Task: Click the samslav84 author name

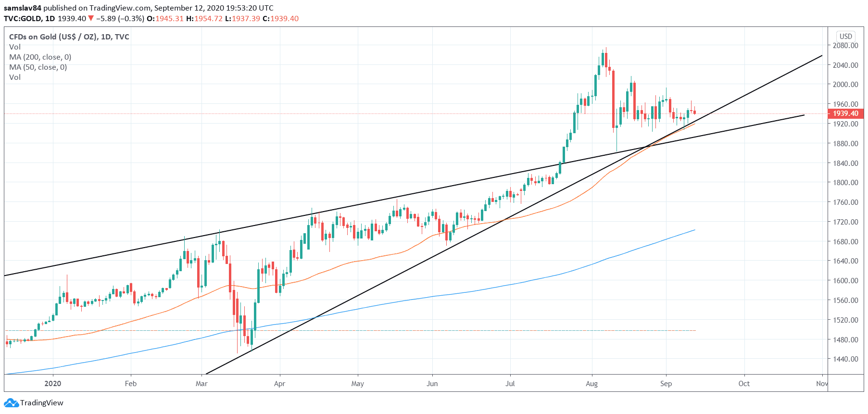Action: [23, 8]
